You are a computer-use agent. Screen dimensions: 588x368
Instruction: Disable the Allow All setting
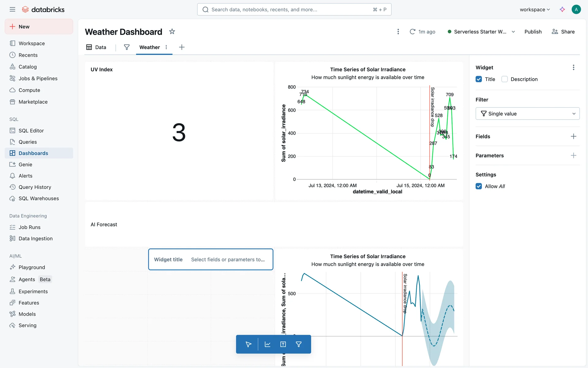pos(479,186)
